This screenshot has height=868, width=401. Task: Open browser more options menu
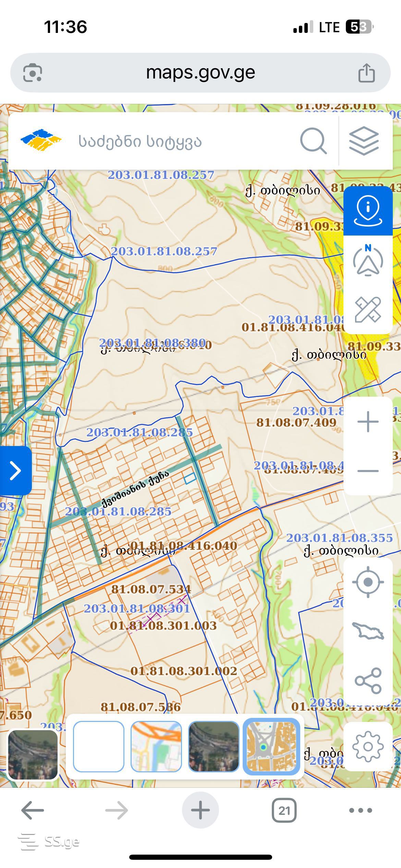pos(361,810)
